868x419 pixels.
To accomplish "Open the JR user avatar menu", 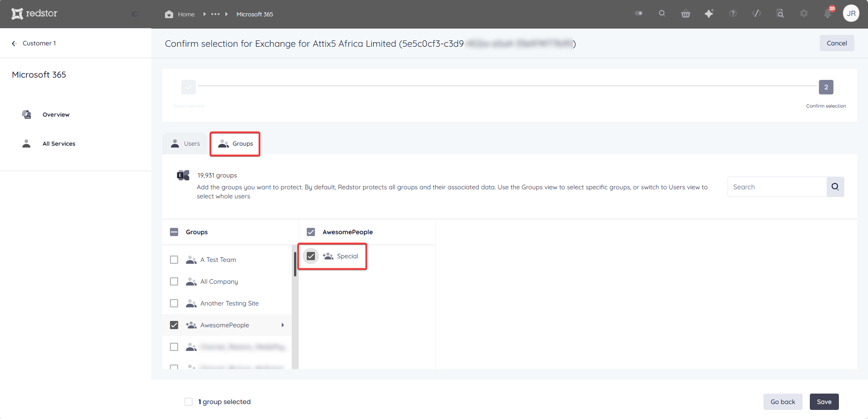I will tap(851, 14).
